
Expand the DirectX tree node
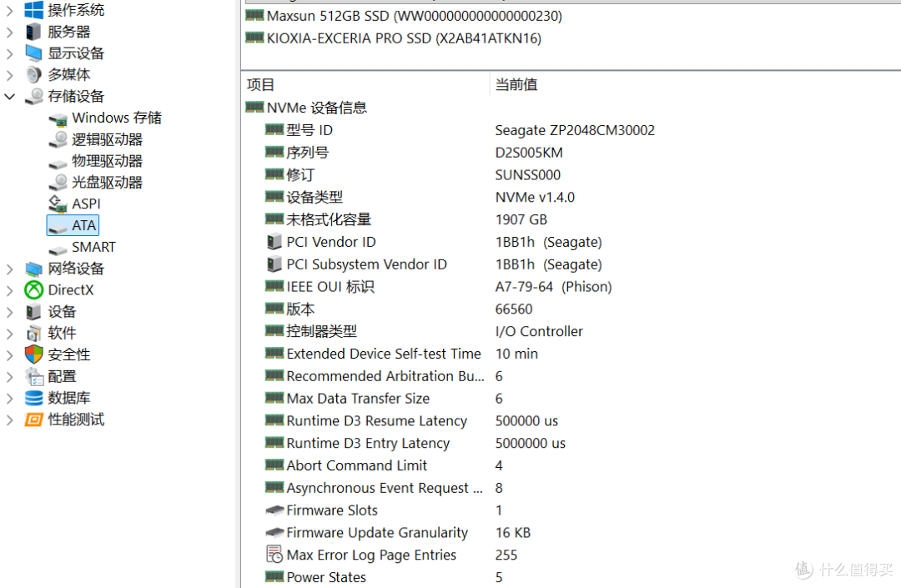point(9,290)
